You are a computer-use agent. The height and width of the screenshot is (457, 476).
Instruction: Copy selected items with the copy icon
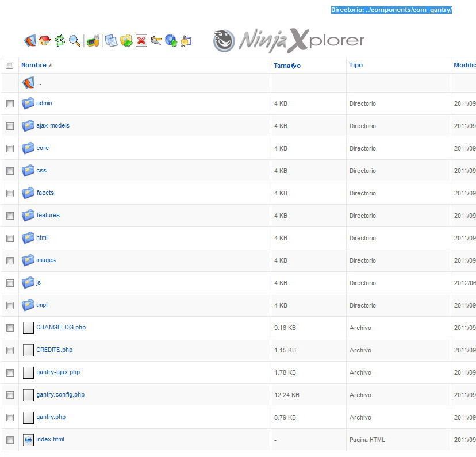coord(111,41)
